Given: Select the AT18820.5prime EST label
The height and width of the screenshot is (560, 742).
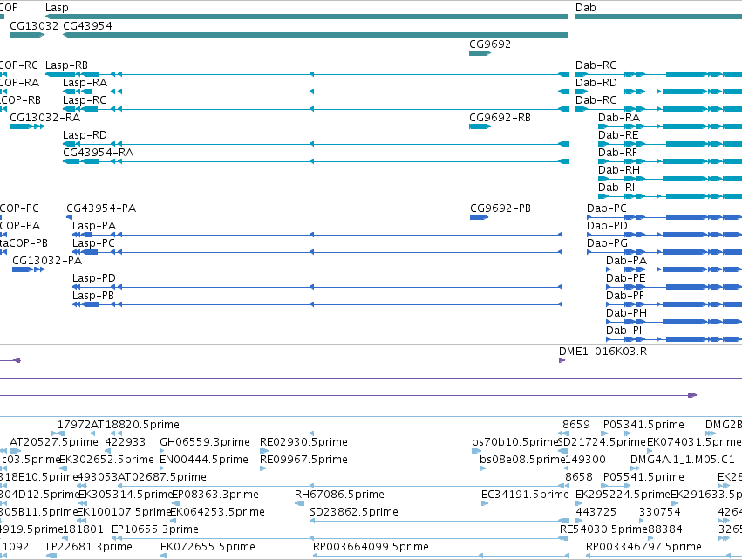Looking at the screenshot, I should pos(135,425).
